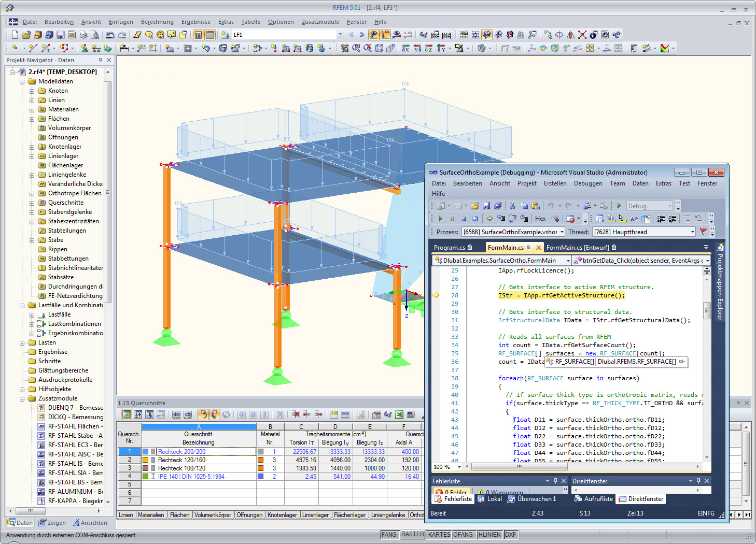Toggle DXF display in the status bar
Viewport: 756px width, 544px height.
(511, 534)
